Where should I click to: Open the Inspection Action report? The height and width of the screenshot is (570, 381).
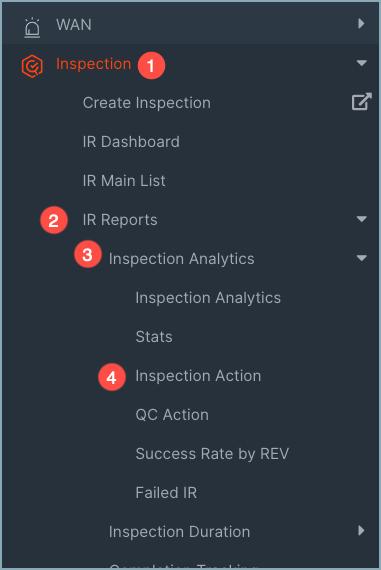pyautogui.click(x=198, y=376)
